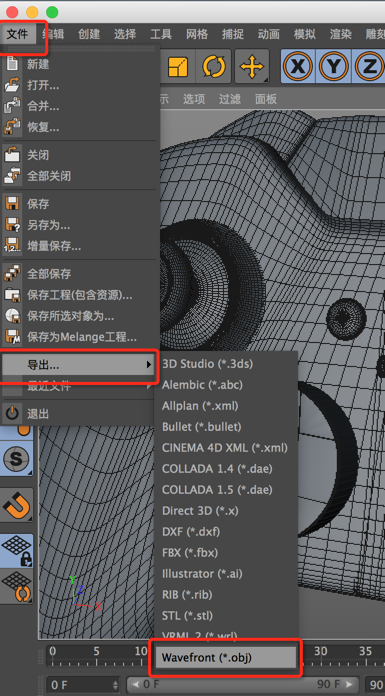Image resolution: width=385 pixels, height=696 pixels.
Task: Click the 恢复 icon
Action: point(12,127)
